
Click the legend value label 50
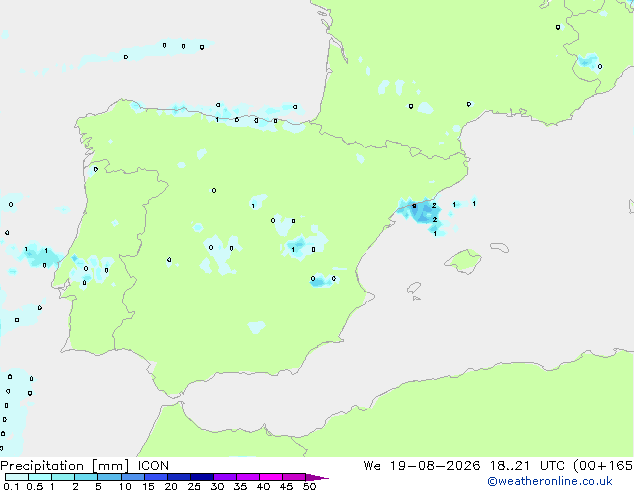click(x=309, y=486)
